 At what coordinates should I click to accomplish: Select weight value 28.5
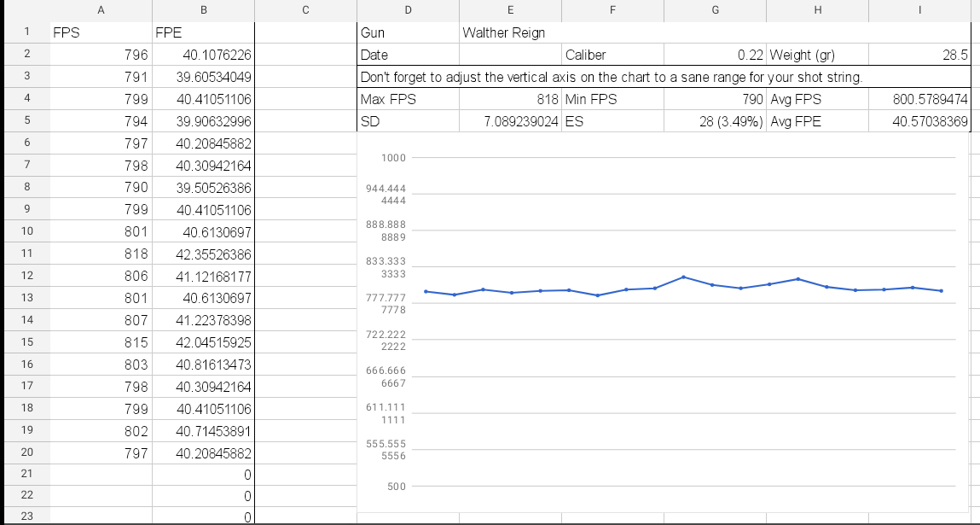pos(919,55)
